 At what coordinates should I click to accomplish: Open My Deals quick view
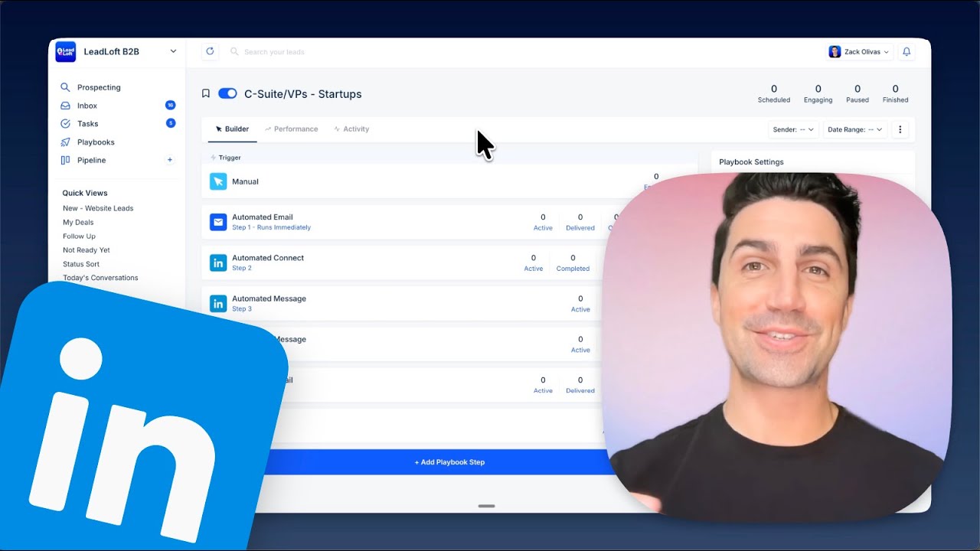78,222
